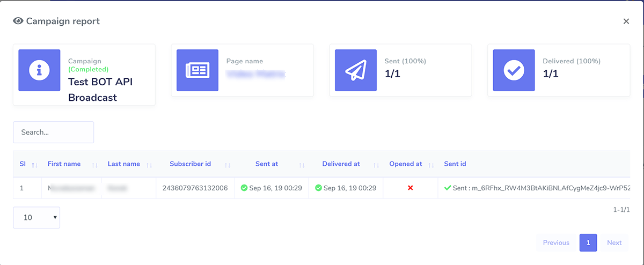The image size is (644, 265).
Task: Sort by the Delivered at column header
Action: pyautogui.click(x=341, y=164)
